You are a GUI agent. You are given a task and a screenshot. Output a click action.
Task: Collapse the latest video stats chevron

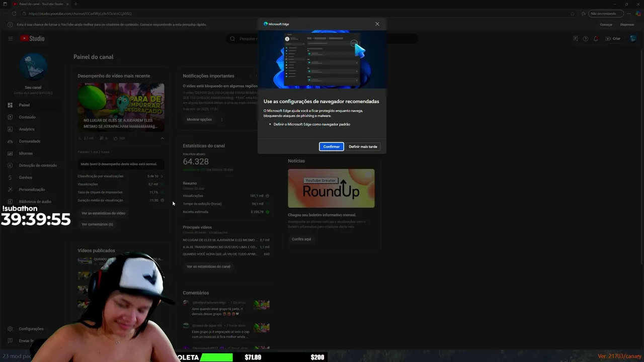coord(162,138)
